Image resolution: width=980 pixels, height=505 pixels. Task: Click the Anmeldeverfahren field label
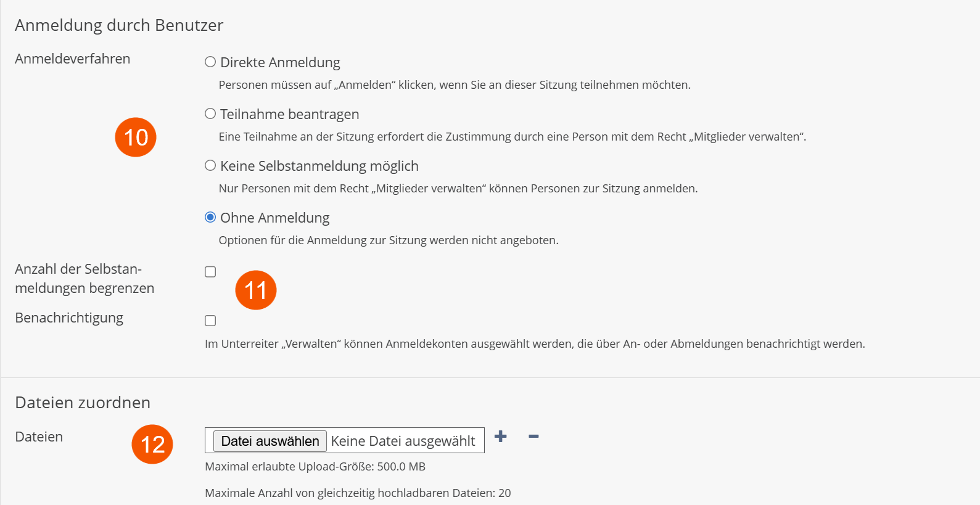[73, 59]
